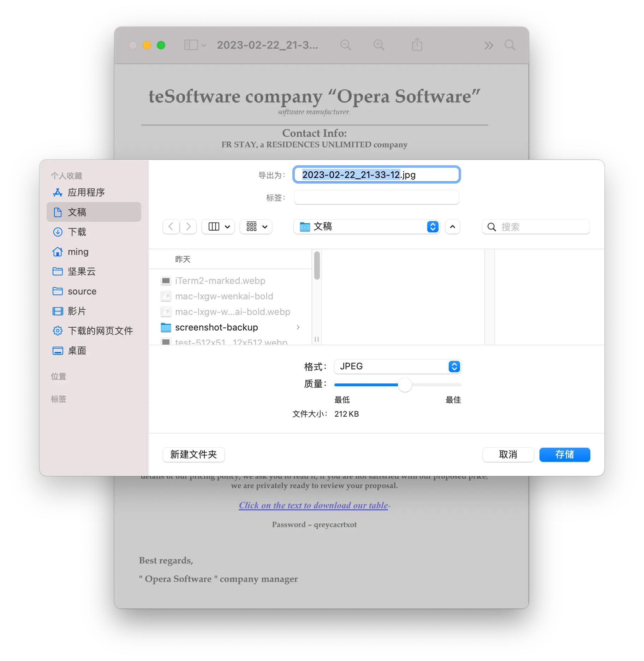Show more toolbar items with double chevron
The image size is (644, 661).
click(489, 46)
